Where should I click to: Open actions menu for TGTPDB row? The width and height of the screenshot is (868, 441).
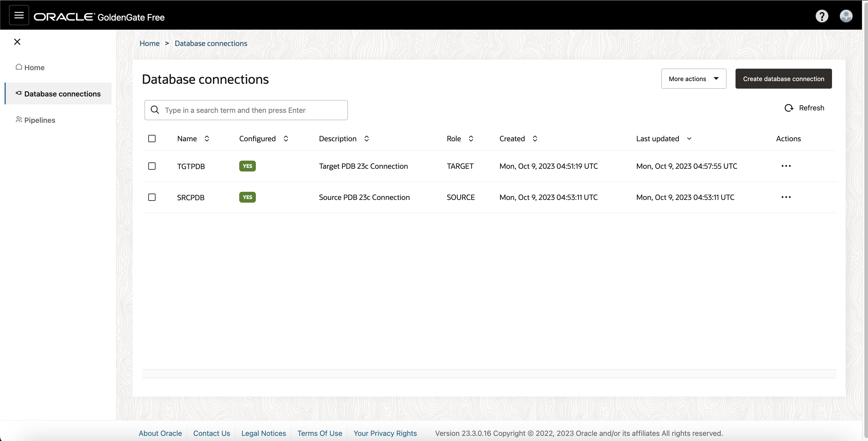tap(786, 166)
